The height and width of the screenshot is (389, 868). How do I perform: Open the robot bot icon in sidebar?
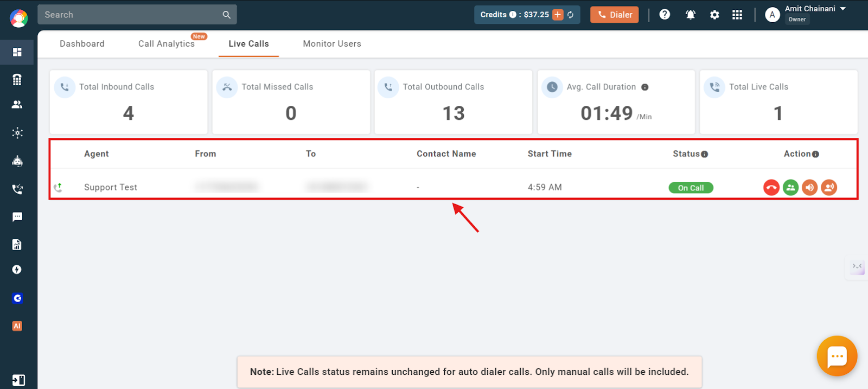17,161
